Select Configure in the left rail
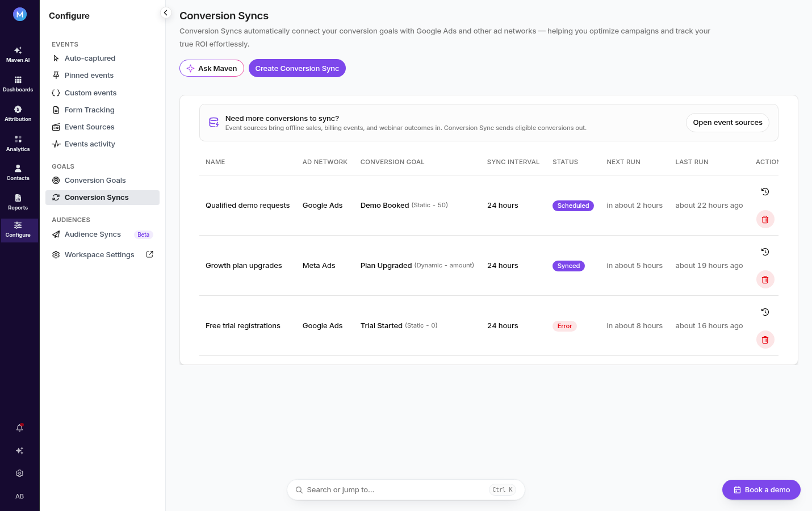The height and width of the screenshot is (511, 812). (19, 230)
